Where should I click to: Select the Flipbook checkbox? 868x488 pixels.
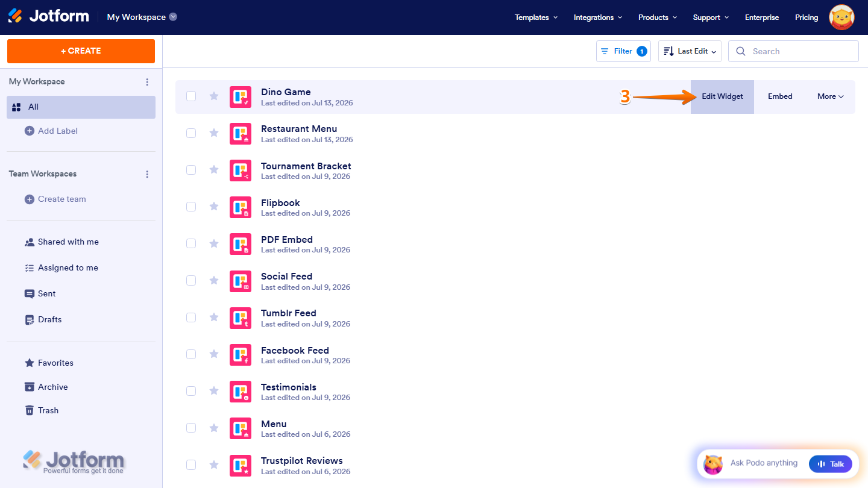tap(191, 207)
